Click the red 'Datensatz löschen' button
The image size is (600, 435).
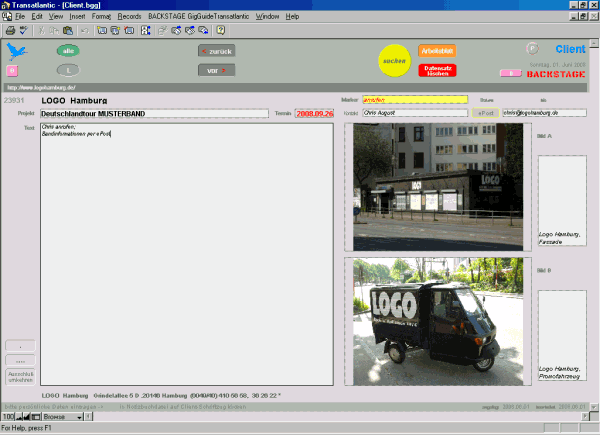437,70
